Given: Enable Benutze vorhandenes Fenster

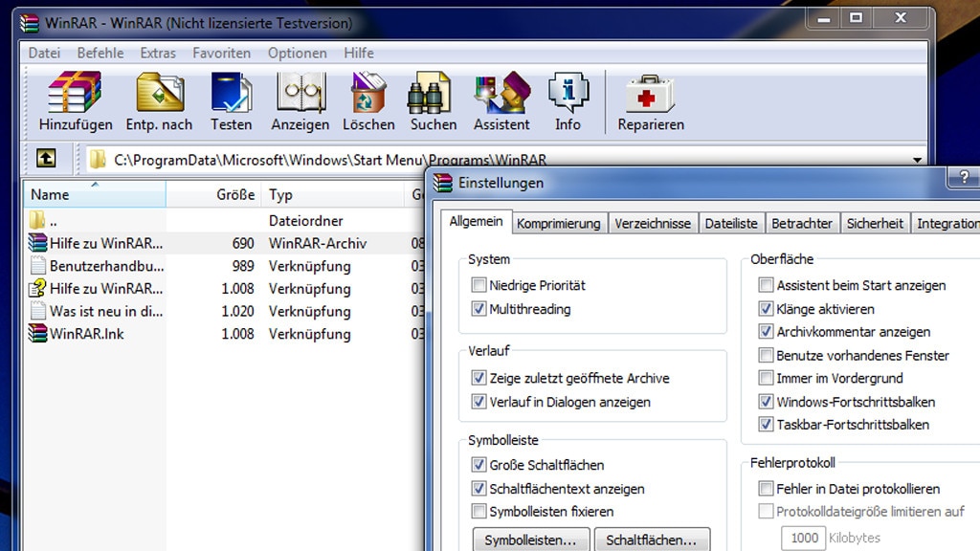Looking at the screenshot, I should pos(766,355).
